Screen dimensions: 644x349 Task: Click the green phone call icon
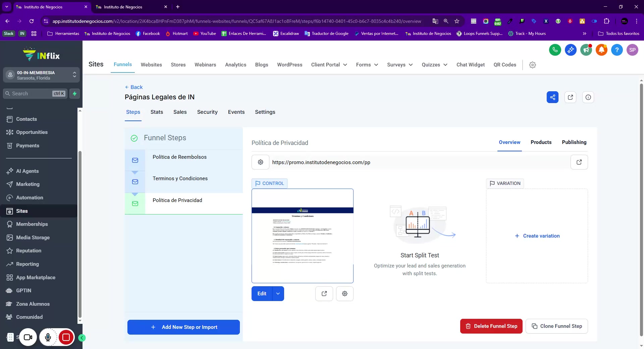pyautogui.click(x=555, y=50)
